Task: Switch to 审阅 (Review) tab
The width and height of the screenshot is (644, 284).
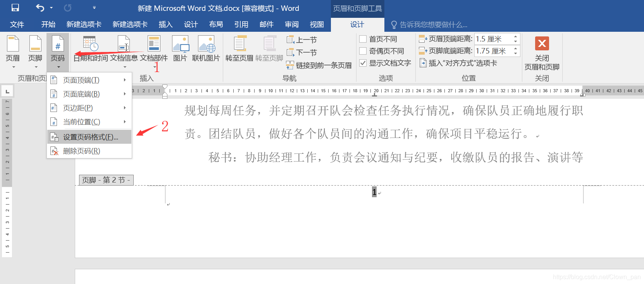Action: (x=292, y=24)
